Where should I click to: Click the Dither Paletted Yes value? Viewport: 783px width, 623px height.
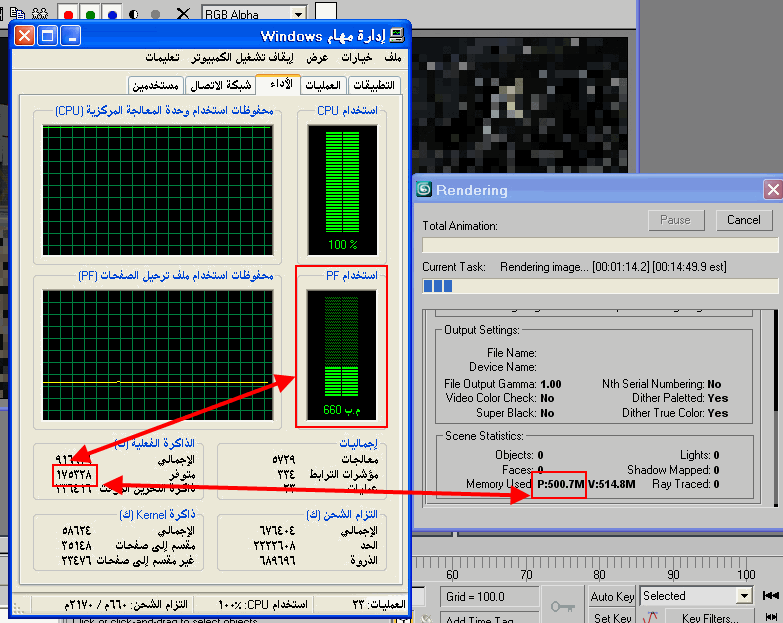718,398
